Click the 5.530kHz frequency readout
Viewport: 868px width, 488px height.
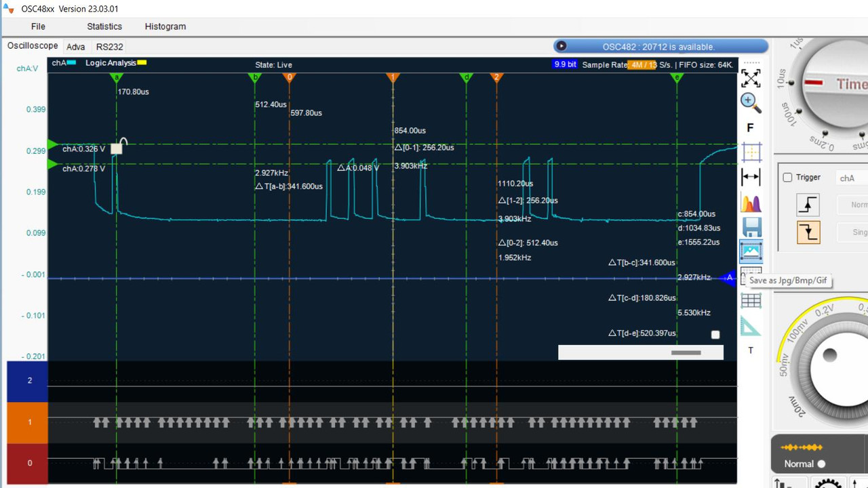click(694, 312)
